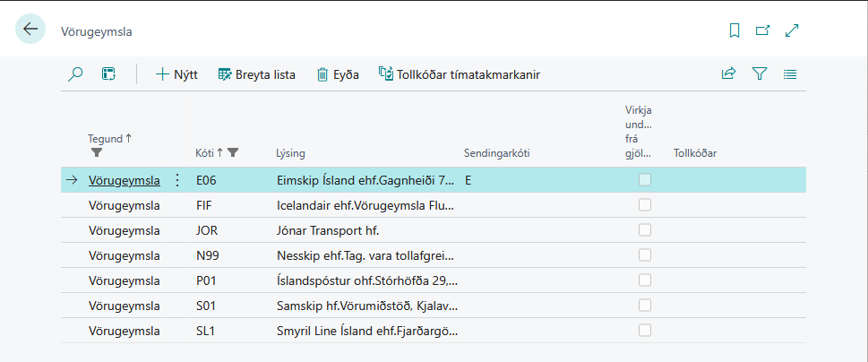Check the box for Jónar Transport row

(645, 230)
